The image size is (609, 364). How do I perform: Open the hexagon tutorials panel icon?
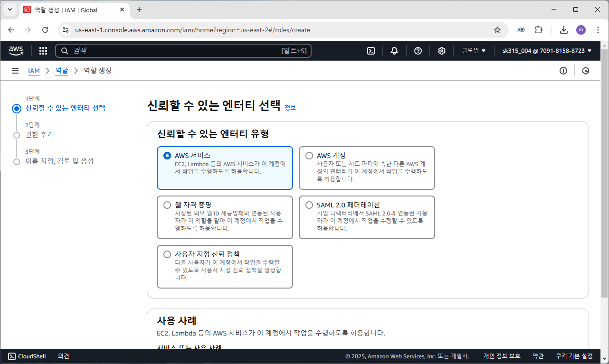coord(586,71)
